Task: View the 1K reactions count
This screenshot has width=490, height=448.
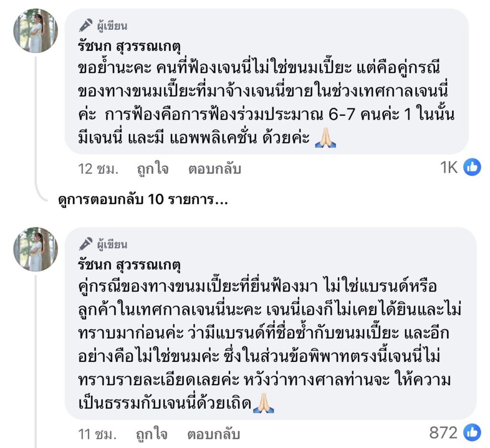Action: (x=449, y=168)
